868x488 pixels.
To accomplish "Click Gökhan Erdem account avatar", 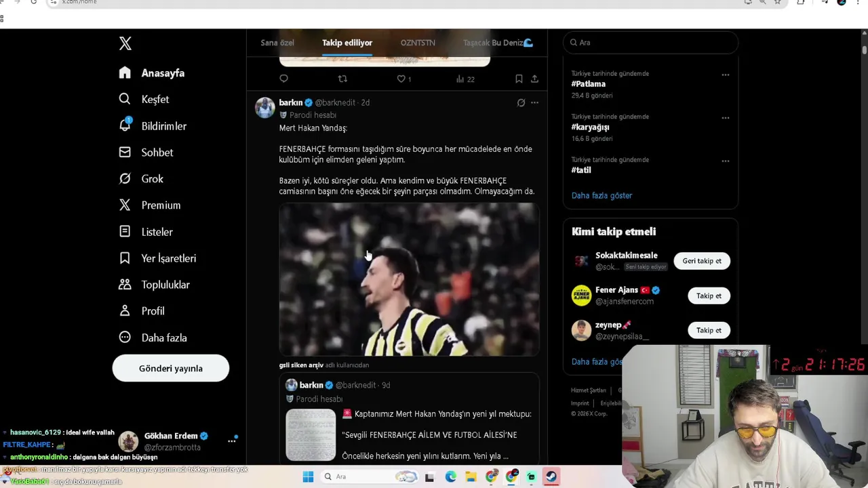I will point(128,441).
